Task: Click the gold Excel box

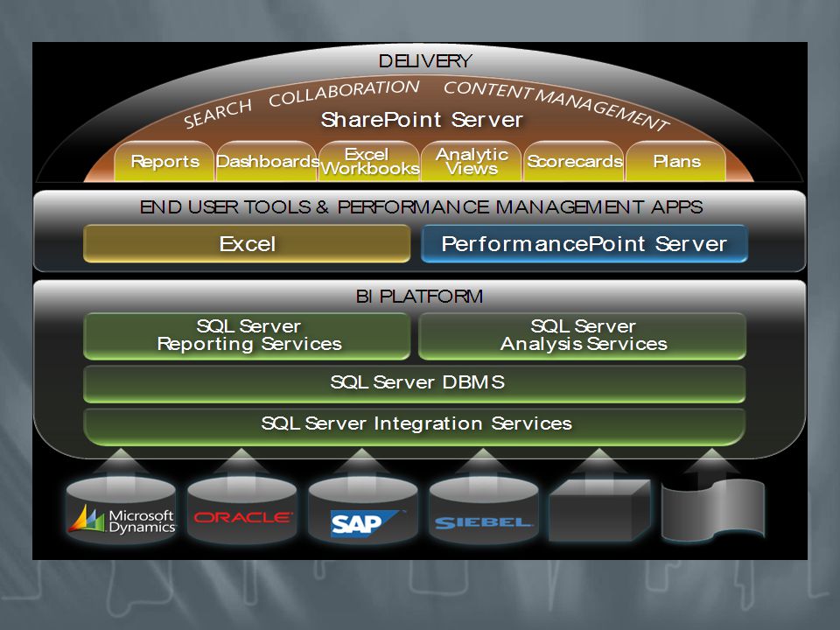Action: [x=247, y=244]
